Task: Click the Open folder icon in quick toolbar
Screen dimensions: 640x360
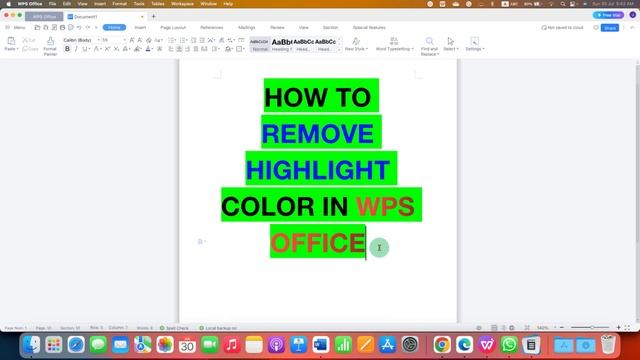Action: click(37, 27)
